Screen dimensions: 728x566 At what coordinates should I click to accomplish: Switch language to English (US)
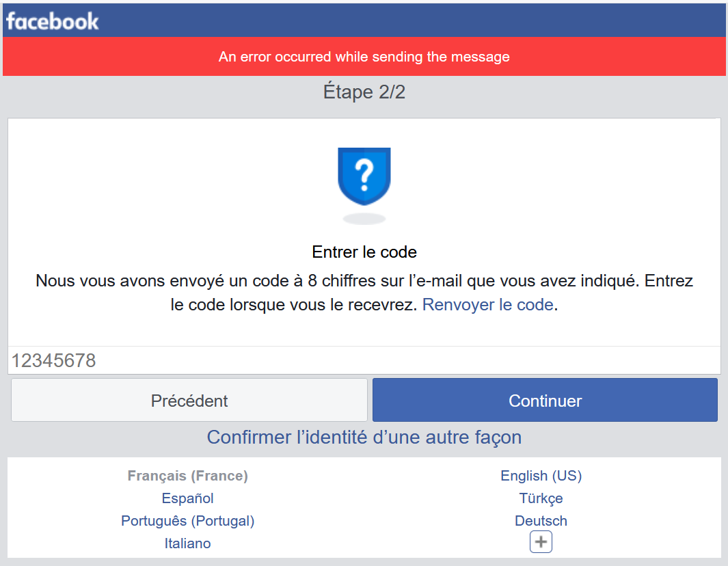coord(541,476)
